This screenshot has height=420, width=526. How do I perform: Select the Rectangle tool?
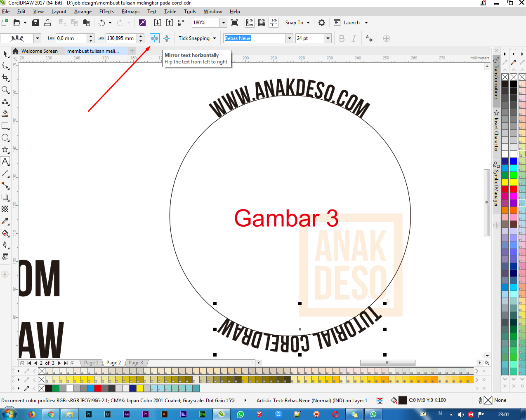pyautogui.click(x=5, y=126)
